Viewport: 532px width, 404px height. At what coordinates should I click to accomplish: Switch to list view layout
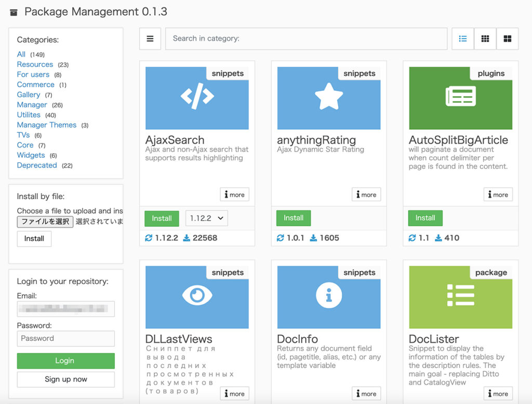click(463, 38)
